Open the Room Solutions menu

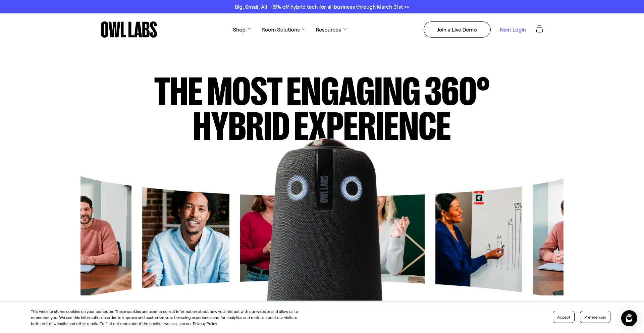pos(280,30)
